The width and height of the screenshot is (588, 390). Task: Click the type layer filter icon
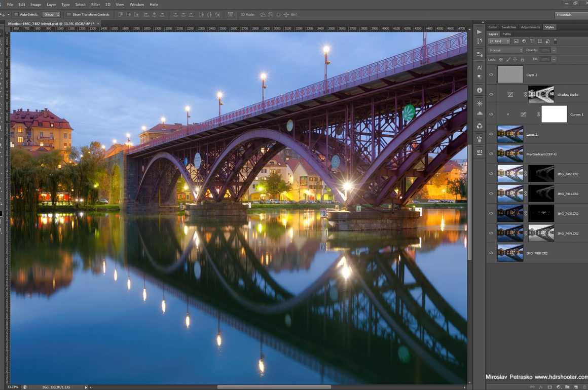(532, 41)
